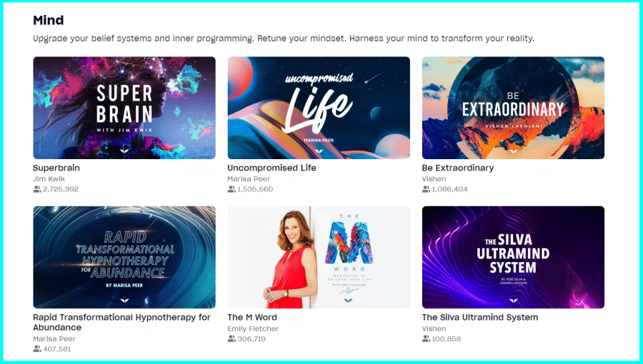Open the Rapid Transformational Hypnotherapy cover image
Image resolution: width=643 pixels, height=364 pixels.
pos(124,257)
